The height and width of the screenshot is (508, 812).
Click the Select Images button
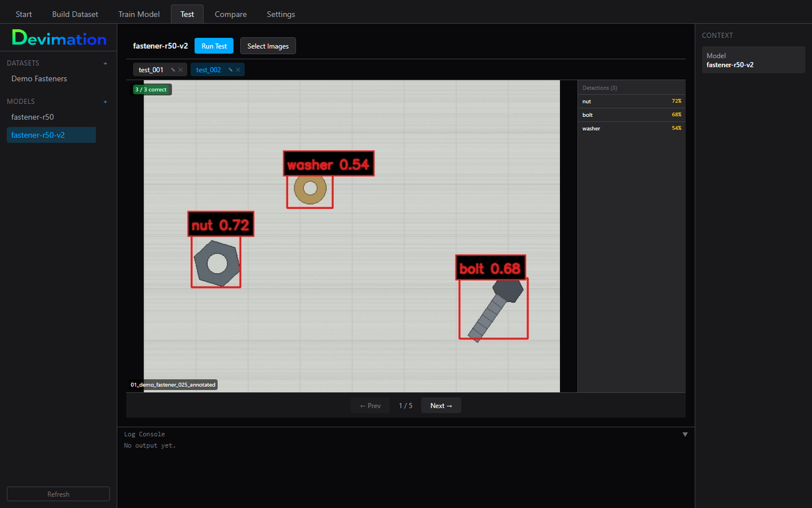[268, 46]
